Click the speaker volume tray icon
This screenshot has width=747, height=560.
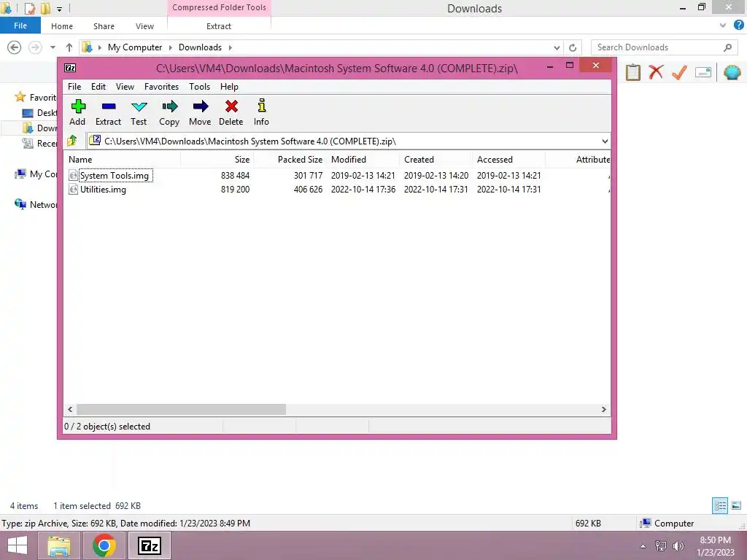pyautogui.click(x=678, y=545)
